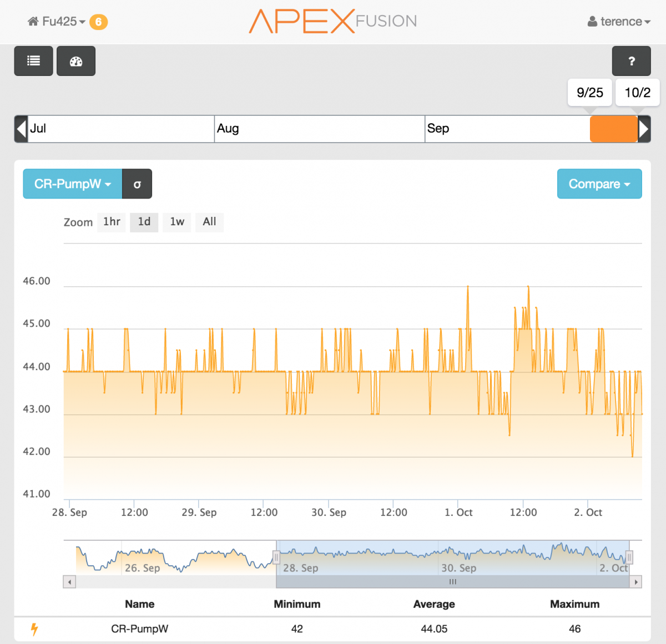Click the 10/2 end date label
The height and width of the screenshot is (644, 666).
[638, 93]
